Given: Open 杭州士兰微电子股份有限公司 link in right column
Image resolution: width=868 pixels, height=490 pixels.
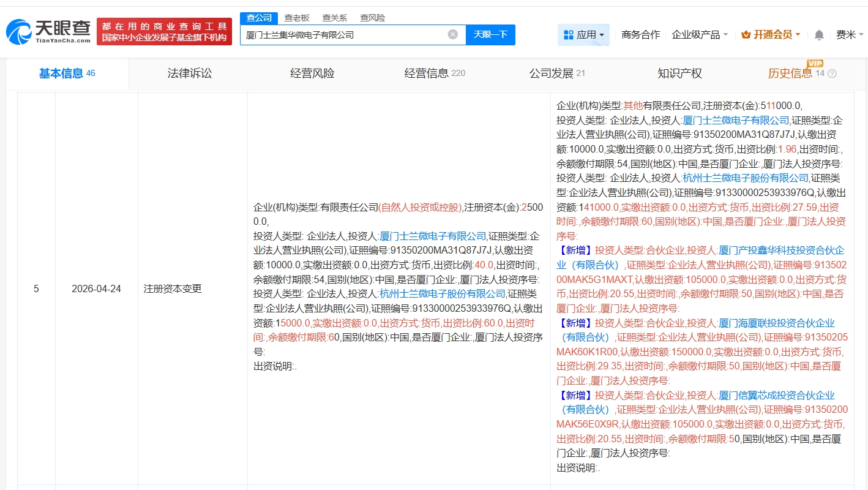Looking at the screenshot, I should click(x=746, y=178).
